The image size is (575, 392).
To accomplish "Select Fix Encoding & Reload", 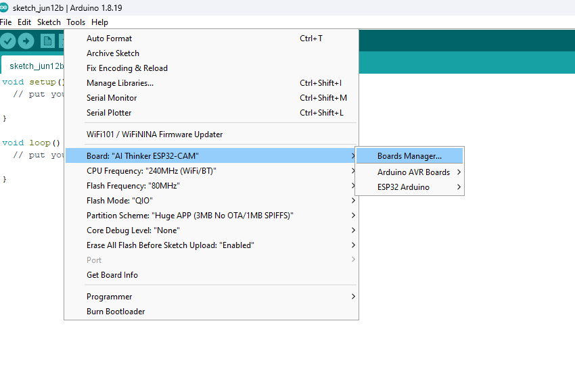I will click(x=211, y=68).
